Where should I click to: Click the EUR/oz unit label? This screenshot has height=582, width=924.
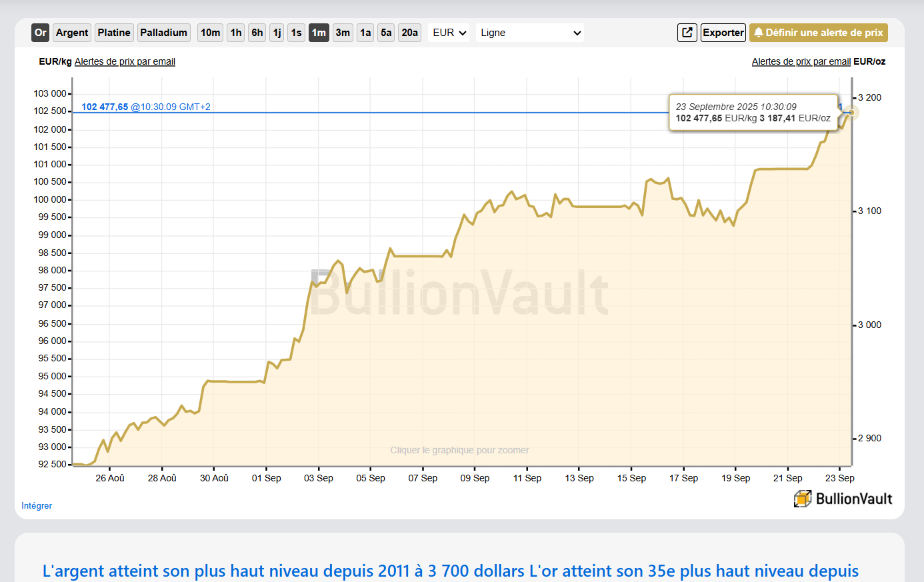(869, 61)
